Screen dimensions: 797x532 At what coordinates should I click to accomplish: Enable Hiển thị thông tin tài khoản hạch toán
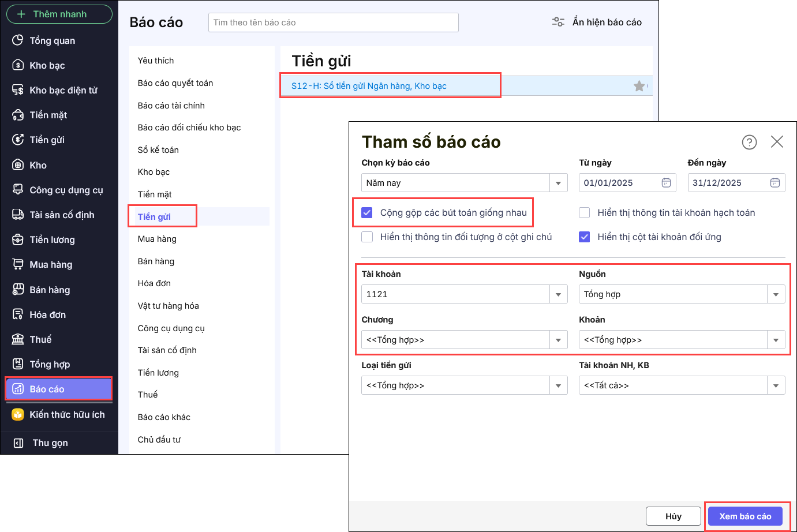point(585,213)
